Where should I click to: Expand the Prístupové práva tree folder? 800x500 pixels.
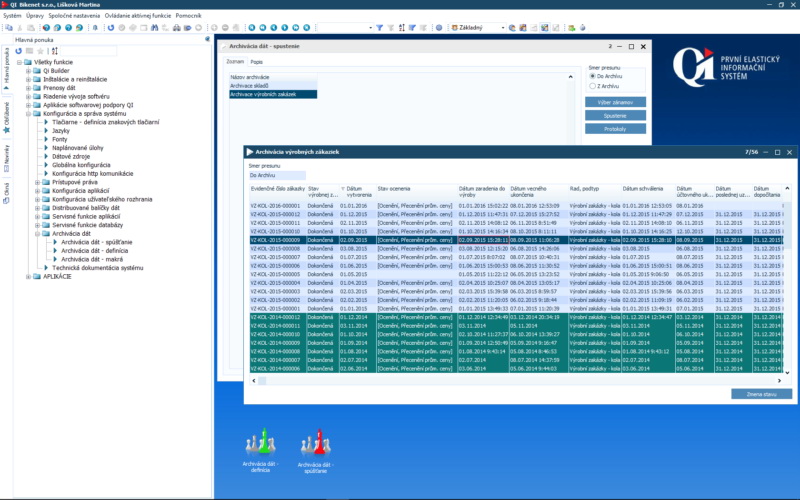click(x=37, y=181)
